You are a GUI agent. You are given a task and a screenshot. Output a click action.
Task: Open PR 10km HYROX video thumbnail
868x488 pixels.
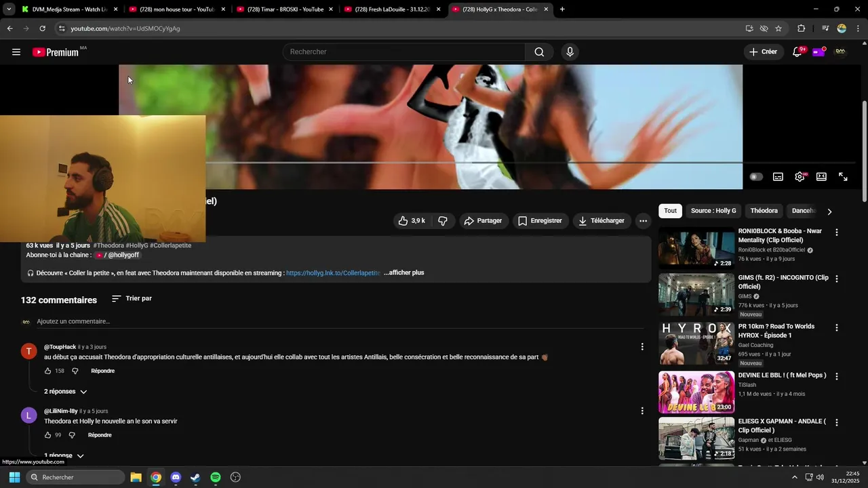click(x=696, y=344)
